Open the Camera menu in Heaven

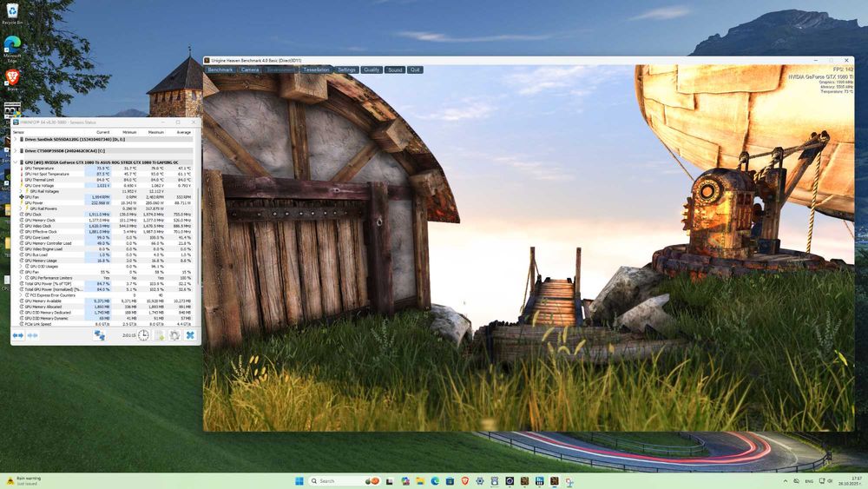pyautogui.click(x=250, y=69)
